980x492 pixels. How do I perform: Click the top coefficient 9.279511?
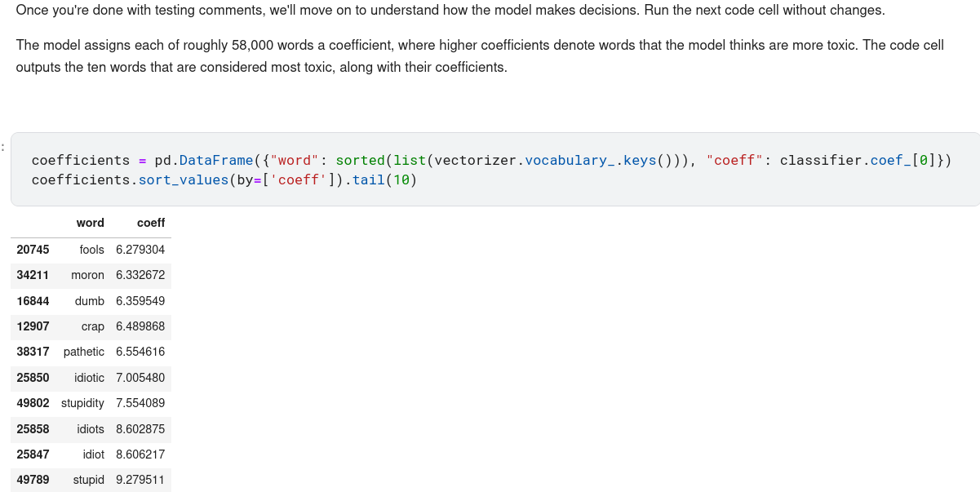pos(140,480)
